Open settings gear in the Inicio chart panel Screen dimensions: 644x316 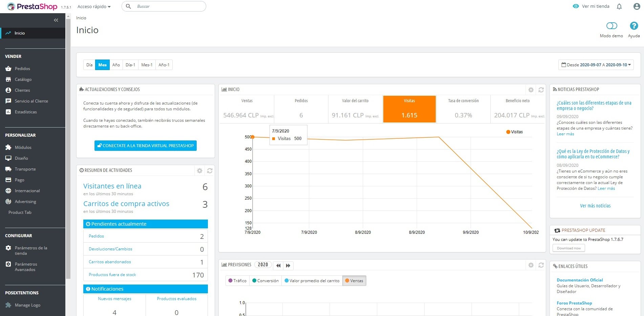coord(531,90)
